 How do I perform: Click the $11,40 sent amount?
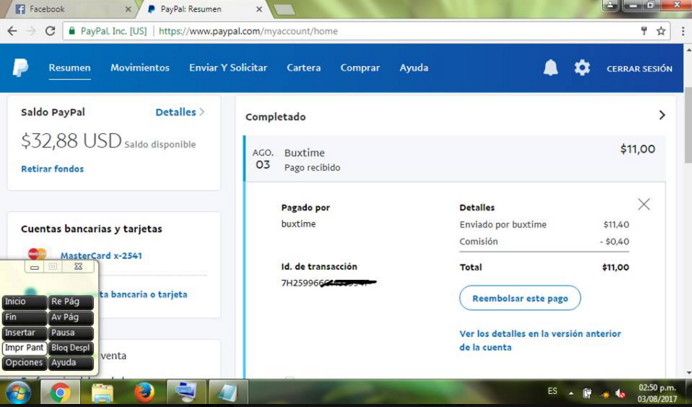616,225
